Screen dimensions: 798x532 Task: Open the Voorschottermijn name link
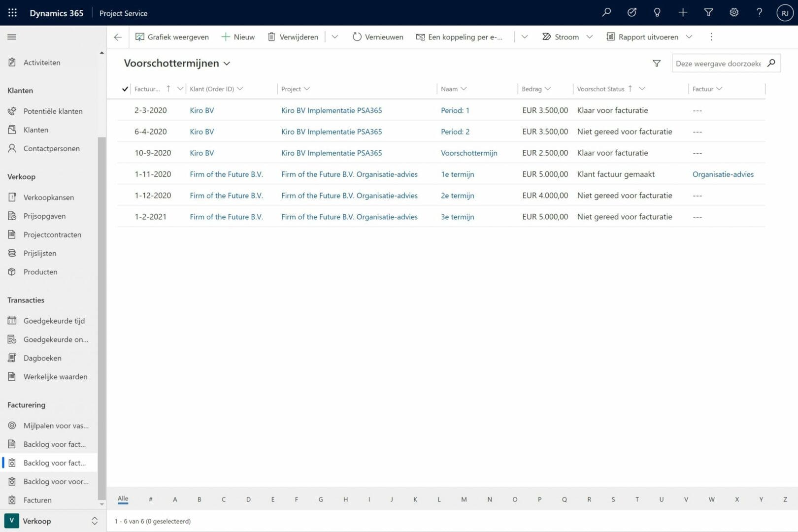click(469, 153)
